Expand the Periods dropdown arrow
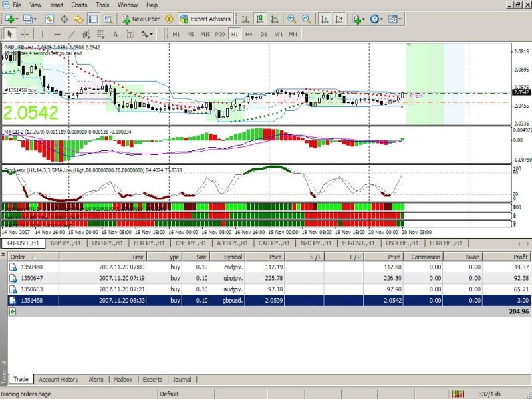 (381, 19)
